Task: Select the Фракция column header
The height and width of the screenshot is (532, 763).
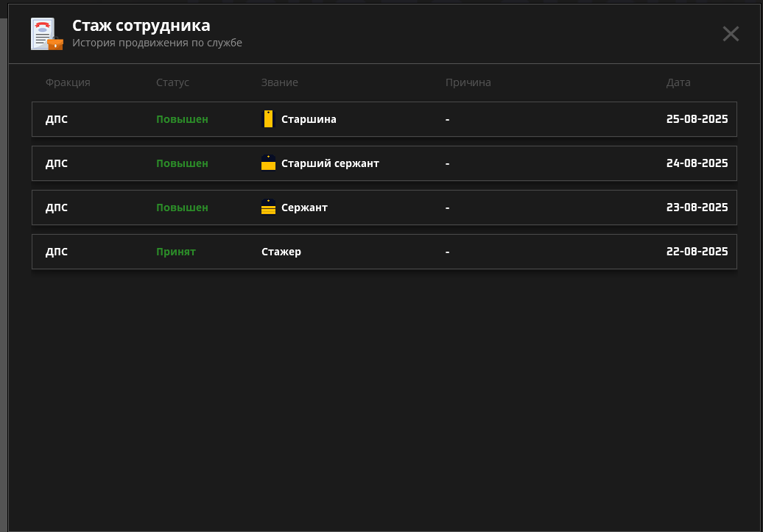Action: point(68,82)
